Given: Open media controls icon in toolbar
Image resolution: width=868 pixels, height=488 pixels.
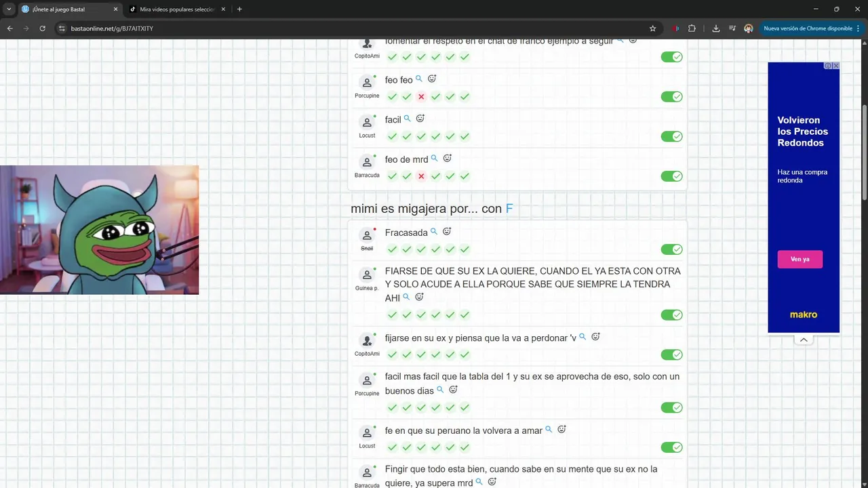Looking at the screenshot, I should point(732,28).
